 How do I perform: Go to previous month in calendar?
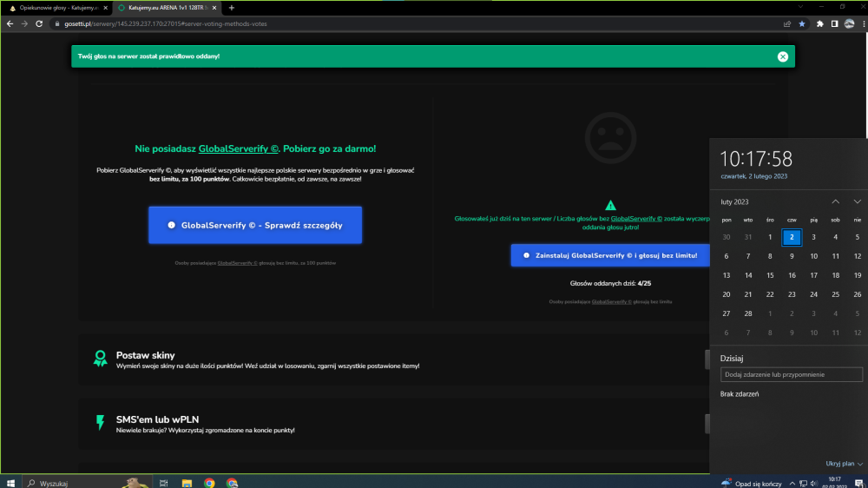(835, 201)
